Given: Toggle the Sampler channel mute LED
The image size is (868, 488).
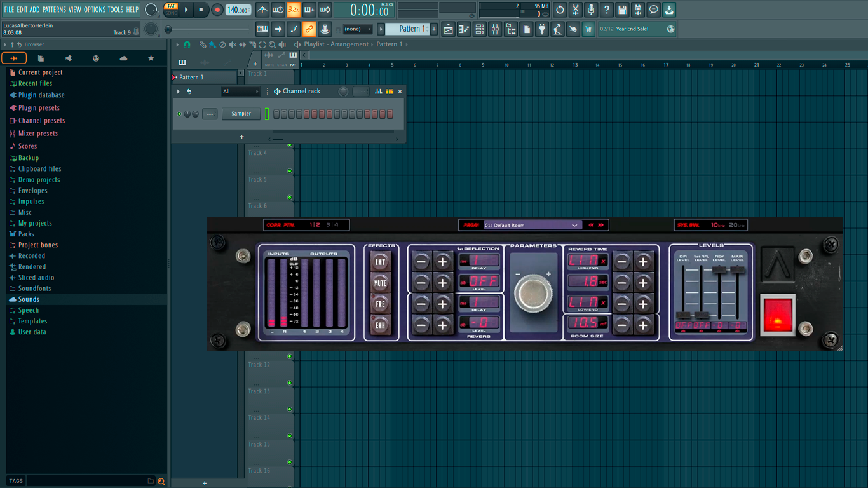Looking at the screenshot, I should pyautogui.click(x=179, y=114).
